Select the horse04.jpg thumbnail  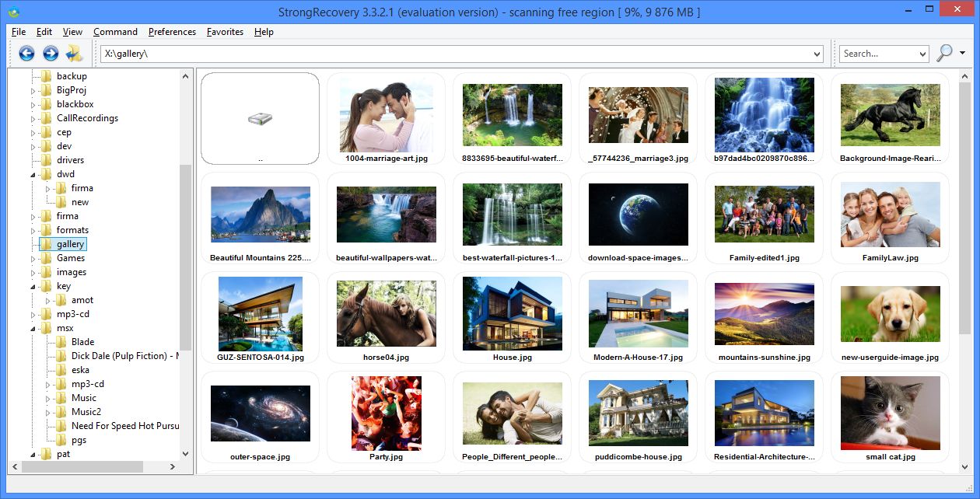387,318
